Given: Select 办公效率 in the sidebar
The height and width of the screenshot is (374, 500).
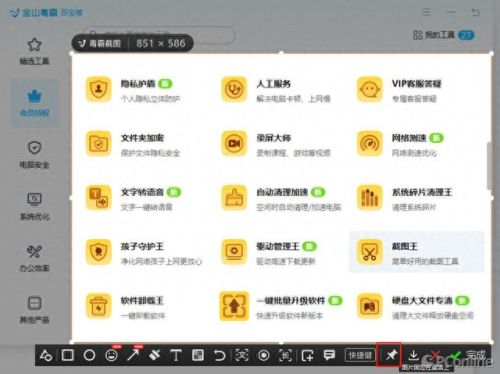Looking at the screenshot, I should pos(34,258).
